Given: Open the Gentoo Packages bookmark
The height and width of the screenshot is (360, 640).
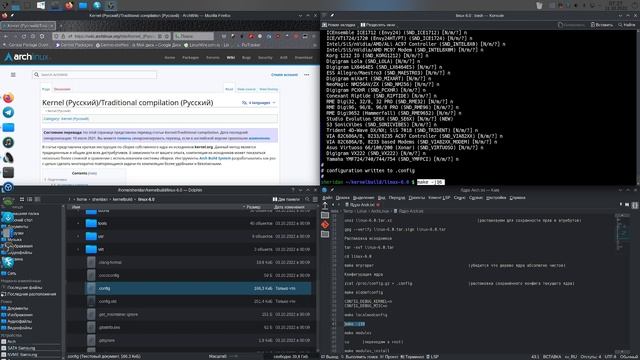Looking at the screenshot, I should pyautogui.click(x=74, y=45).
